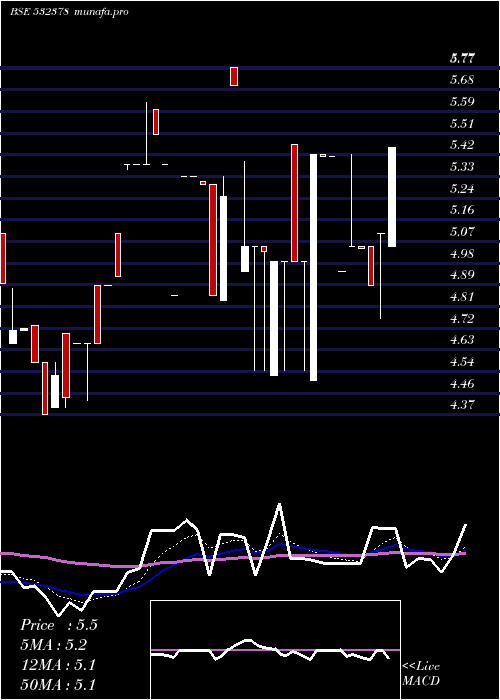
Task: Click the last white candle on the right
Action: point(392,197)
